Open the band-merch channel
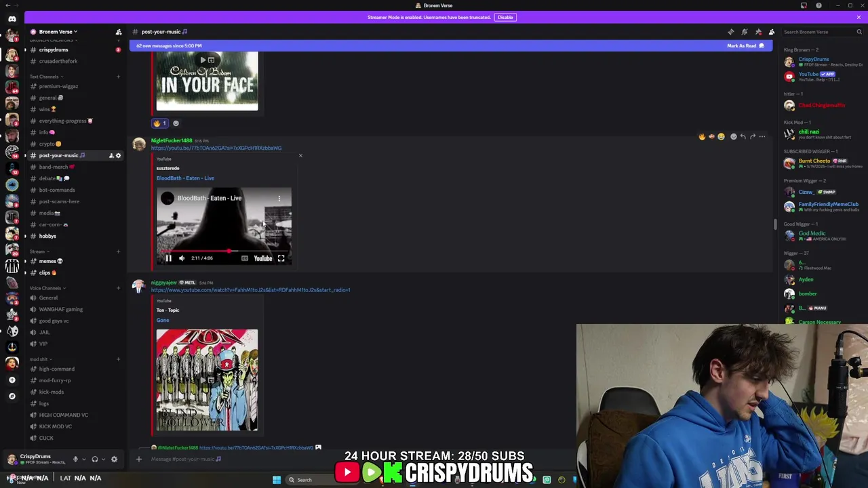This screenshot has width=868, height=488. point(73,167)
